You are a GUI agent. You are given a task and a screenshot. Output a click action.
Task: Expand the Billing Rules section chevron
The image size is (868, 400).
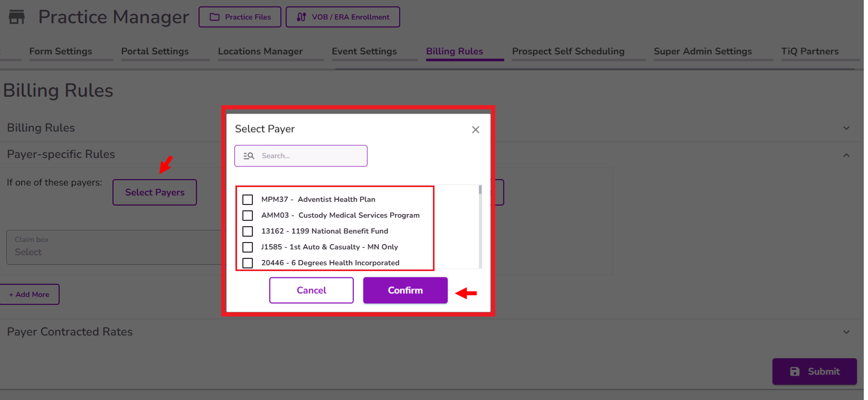(846, 128)
